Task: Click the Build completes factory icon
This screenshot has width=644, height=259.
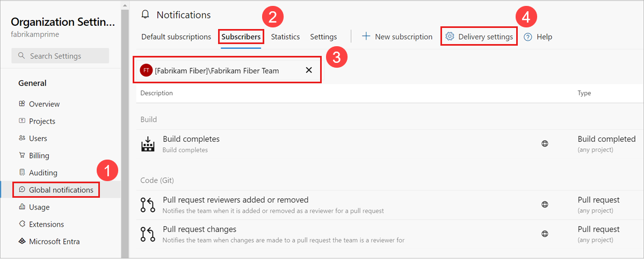Action: pyautogui.click(x=147, y=144)
